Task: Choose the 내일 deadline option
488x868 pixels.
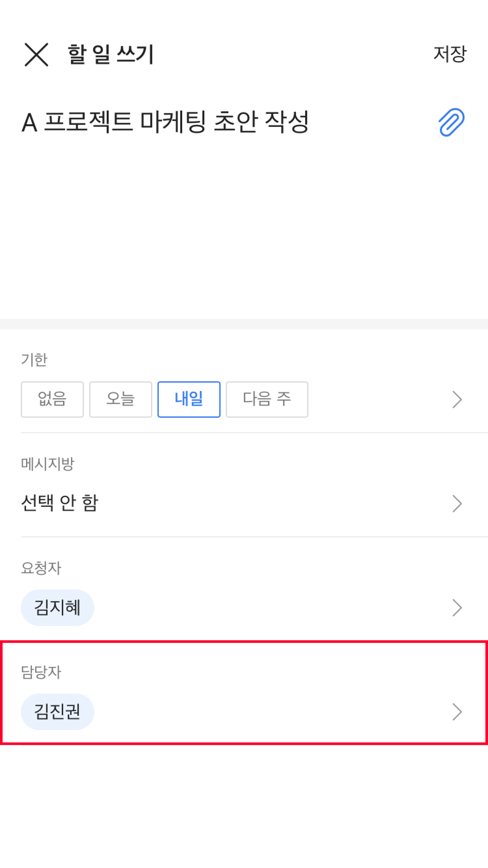Action: pyautogui.click(x=189, y=399)
